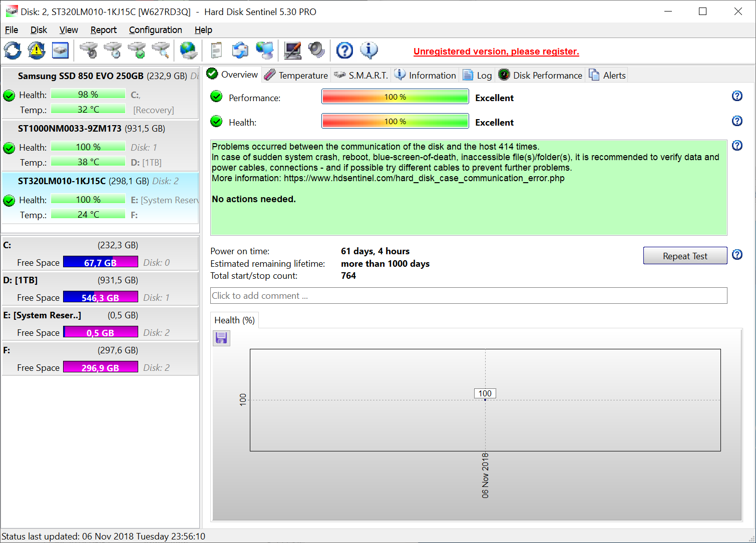Click the Performance 100 % gradient bar
The width and height of the screenshot is (756, 543).
pyautogui.click(x=395, y=97)
